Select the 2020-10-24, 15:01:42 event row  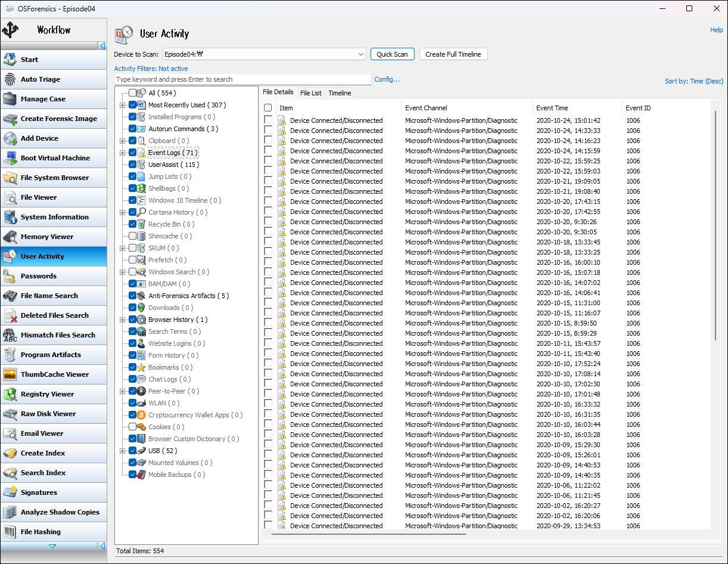pyautogui.click(x=486, y=120)
